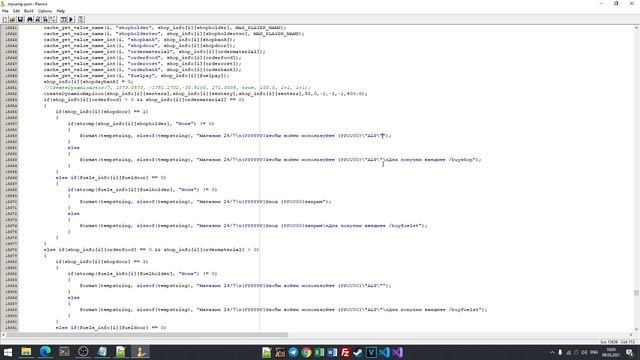This screenshot has height=360, width=640.
Task: Click the cache_get_value_name_int "fuelpay" line
Action: point(136,76)
